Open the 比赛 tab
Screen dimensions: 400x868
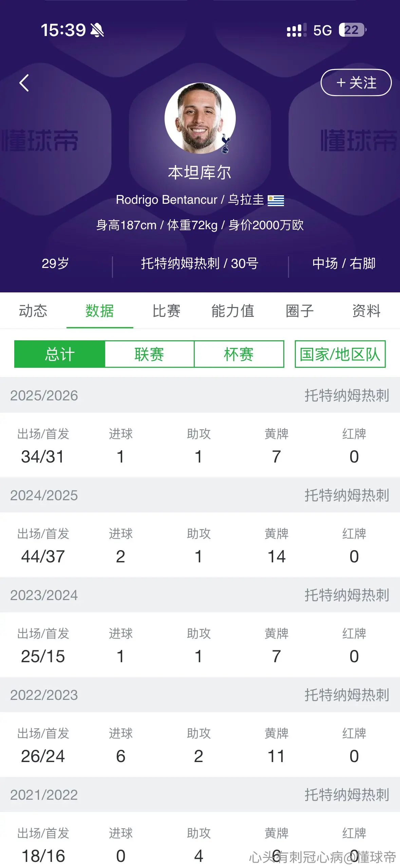166,311
